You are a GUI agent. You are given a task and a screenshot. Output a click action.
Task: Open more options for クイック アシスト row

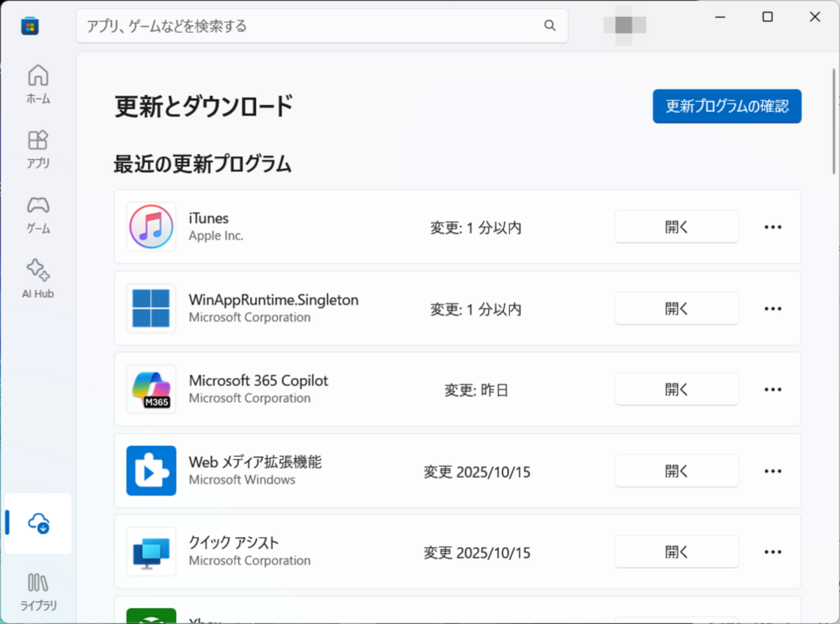(773, 552)
